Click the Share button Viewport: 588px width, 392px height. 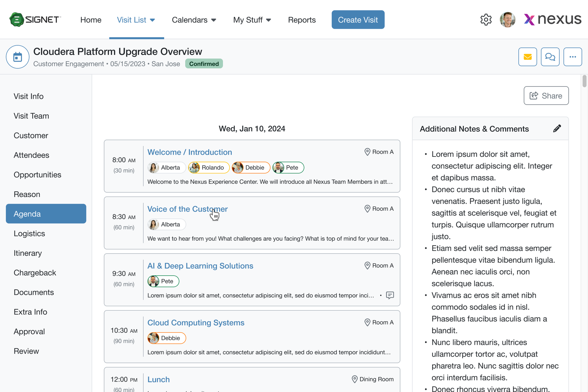click(x=546, y=96)
